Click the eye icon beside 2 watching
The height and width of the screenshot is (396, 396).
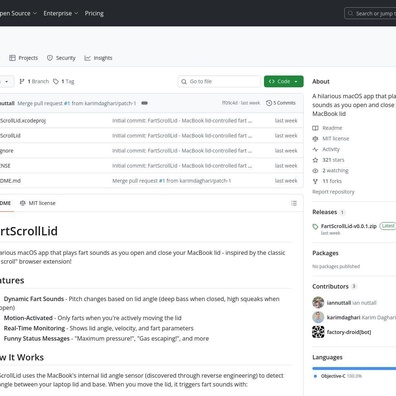(315, 171)
